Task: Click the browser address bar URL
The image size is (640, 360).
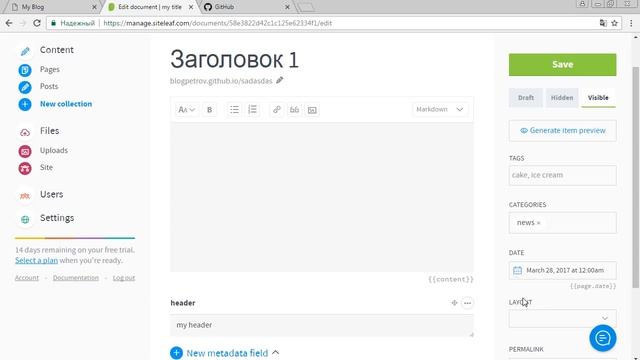Action: pos(217,23)
